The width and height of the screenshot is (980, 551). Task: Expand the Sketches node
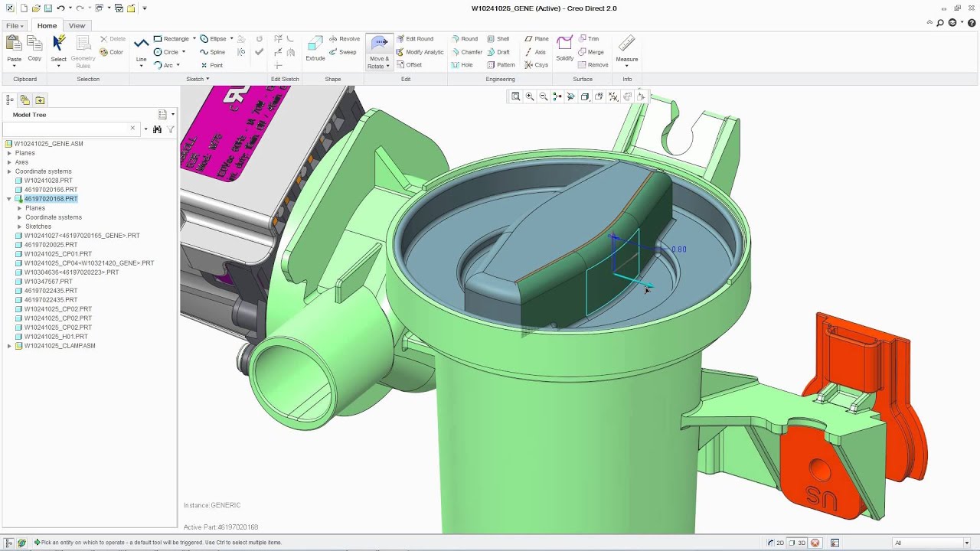pyautogui.click(x=19, y=227)
